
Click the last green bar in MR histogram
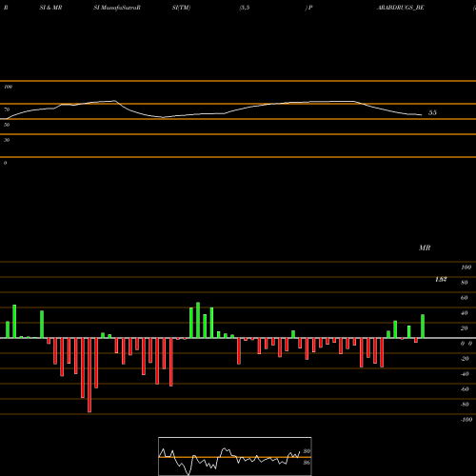pos(423,327)
